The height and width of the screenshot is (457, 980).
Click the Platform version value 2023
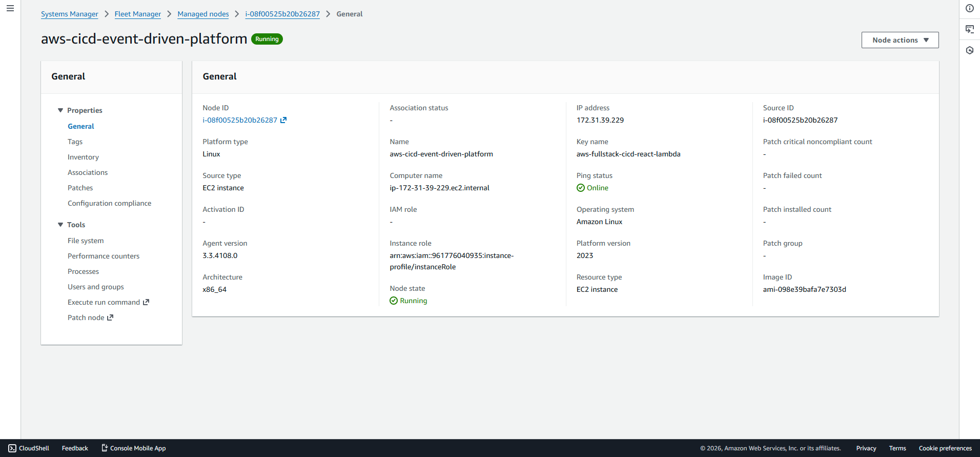[585, 255]
